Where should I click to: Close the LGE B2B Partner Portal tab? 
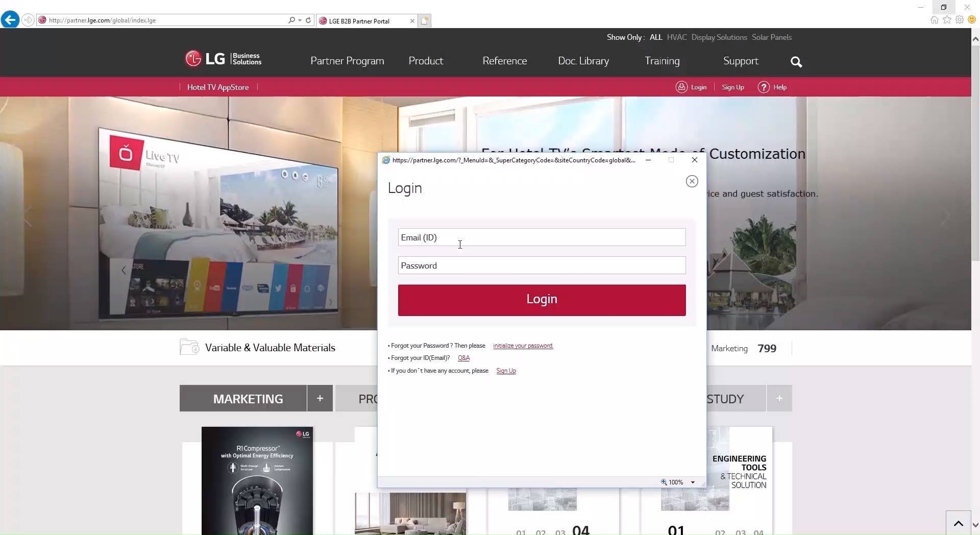coord(412,21)
